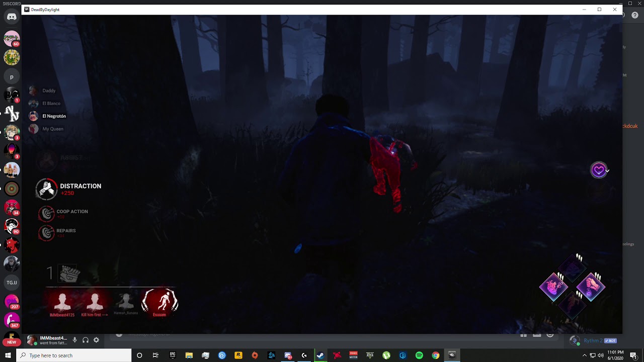Click IMMbeast4125 survivor status portrait
Image resolution: width=644 pixels, height=362 pixels.
tap(62, 303)
